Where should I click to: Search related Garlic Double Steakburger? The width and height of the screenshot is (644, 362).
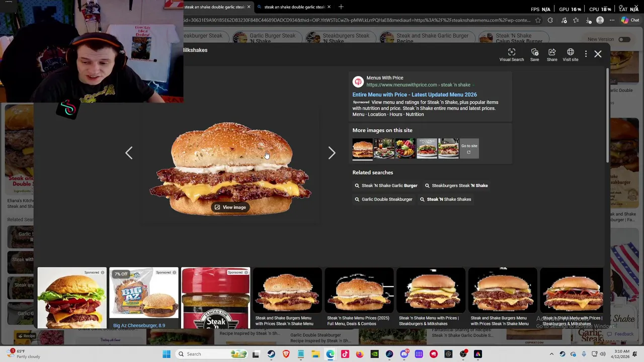point(383,199)
